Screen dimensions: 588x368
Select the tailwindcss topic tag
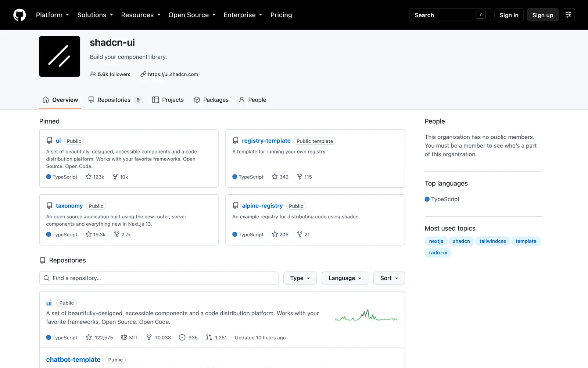tap(492, 241)
